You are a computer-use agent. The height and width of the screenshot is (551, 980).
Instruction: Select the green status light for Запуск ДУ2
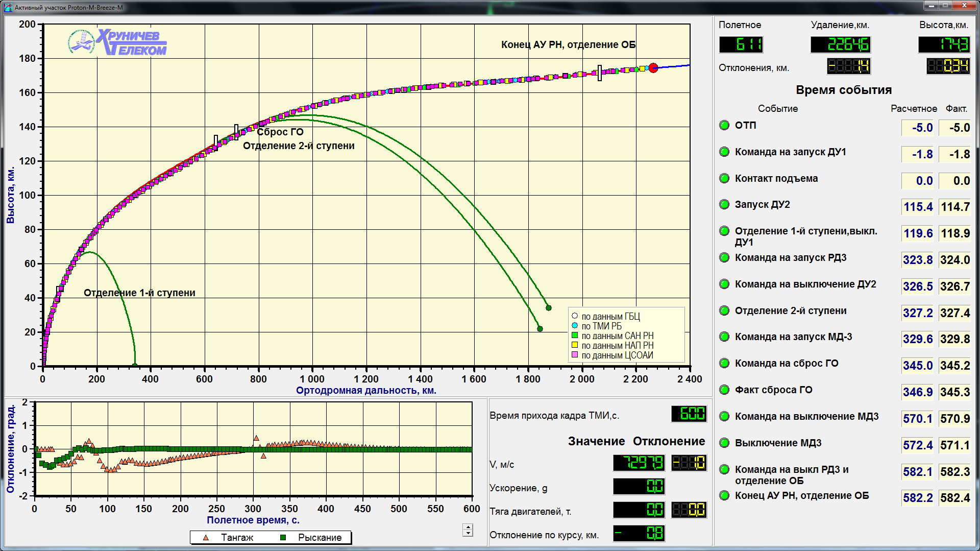pos(724,204)
